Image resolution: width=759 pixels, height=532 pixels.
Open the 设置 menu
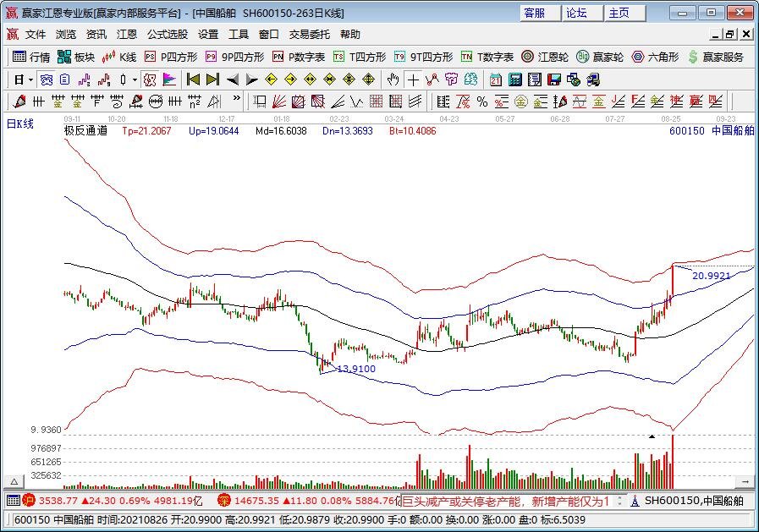tap(208, 35)
